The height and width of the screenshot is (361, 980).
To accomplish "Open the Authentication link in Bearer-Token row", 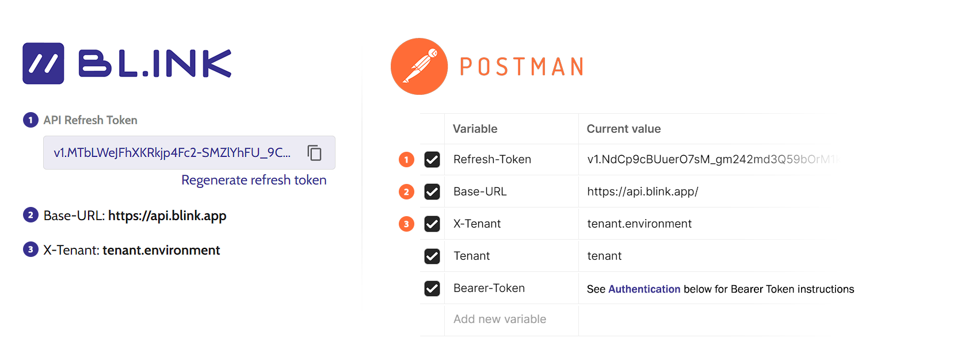I will pos(644,289).
